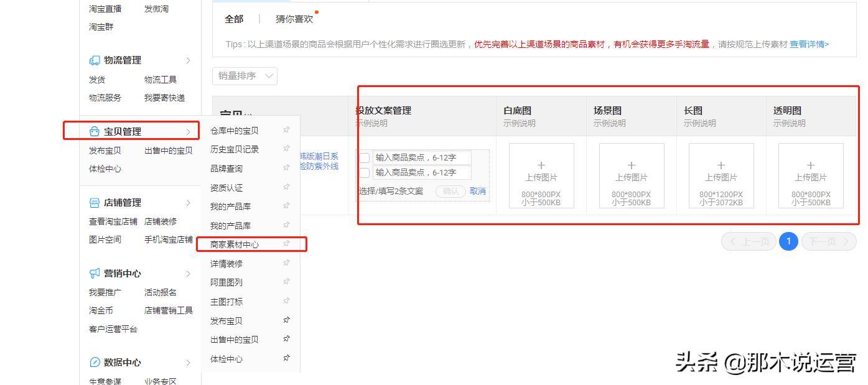Open the 淘宝直播 sidebar link
868x385 pixels.
coord(105,9)
